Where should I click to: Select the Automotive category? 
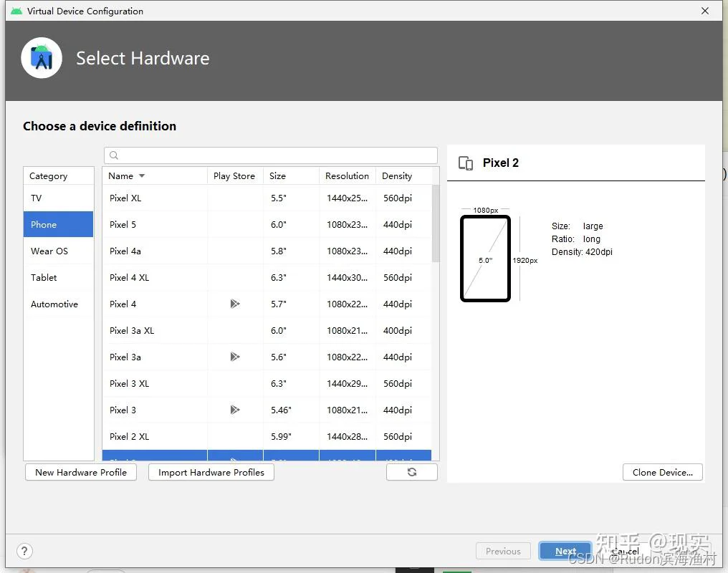59,304
